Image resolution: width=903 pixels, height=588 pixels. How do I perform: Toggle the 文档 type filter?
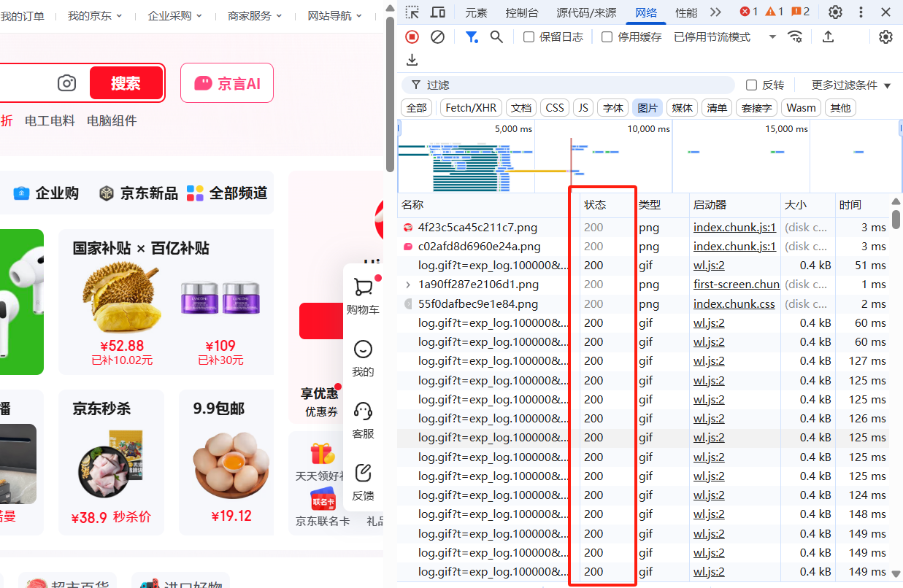tap(521, 108)
